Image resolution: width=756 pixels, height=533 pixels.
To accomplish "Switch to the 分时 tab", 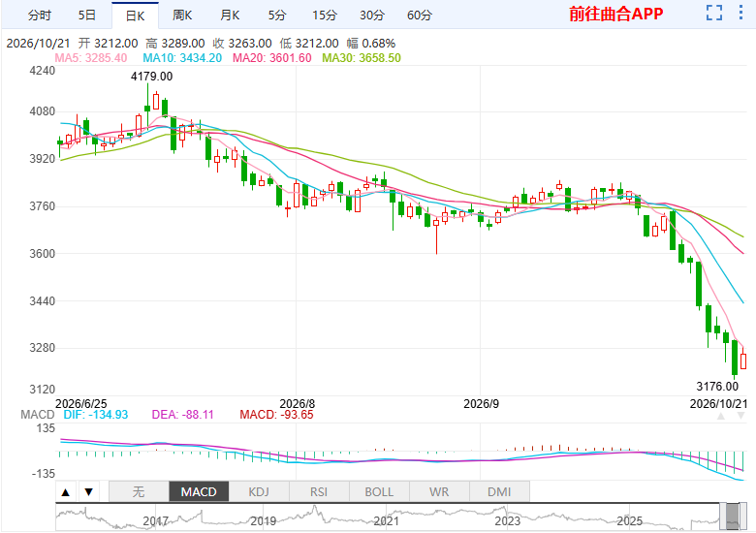I will coord(40,16).
